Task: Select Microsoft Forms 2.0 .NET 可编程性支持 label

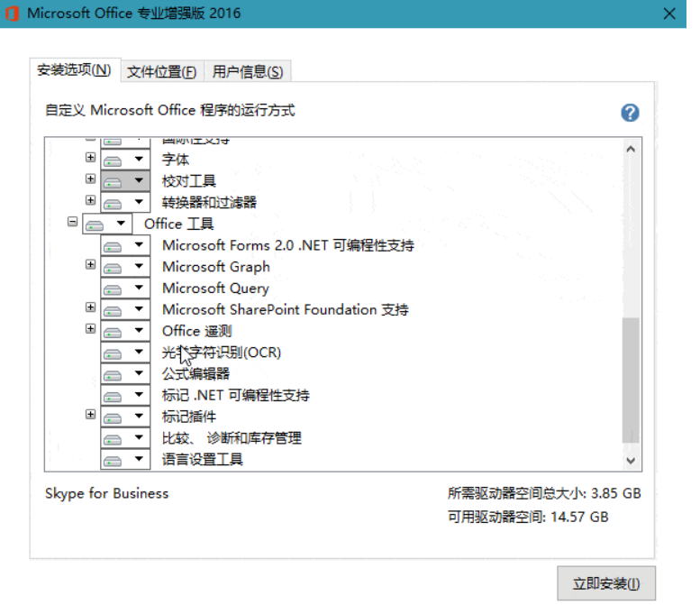Action: point(288,245)
